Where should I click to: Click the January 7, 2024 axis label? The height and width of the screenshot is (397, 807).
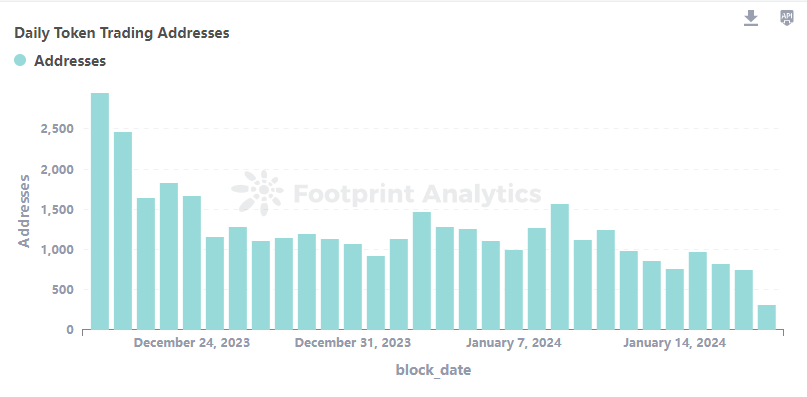(x=514, y=343)
